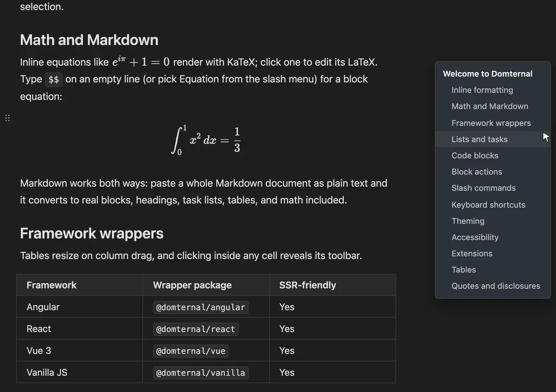Viewport: 556px width, 392px height.
Task: Click the Vue 3 table cell
Action: tap(79, 350)
